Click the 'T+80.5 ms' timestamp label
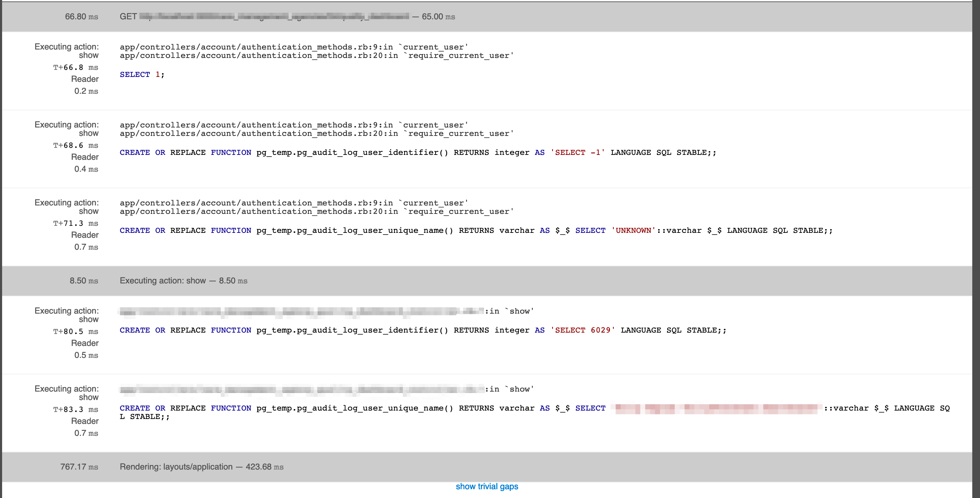The width and height of the screenshot is (980, 498). [75, 332]
